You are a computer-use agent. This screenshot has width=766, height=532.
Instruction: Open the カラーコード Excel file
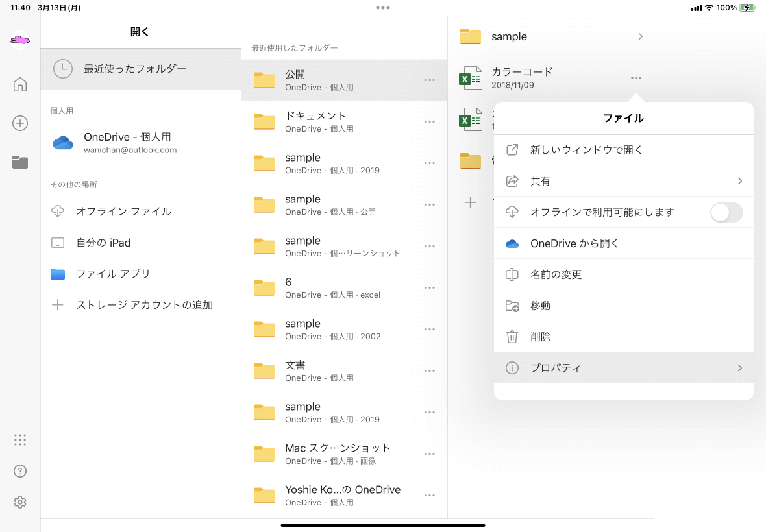[522, 77]
